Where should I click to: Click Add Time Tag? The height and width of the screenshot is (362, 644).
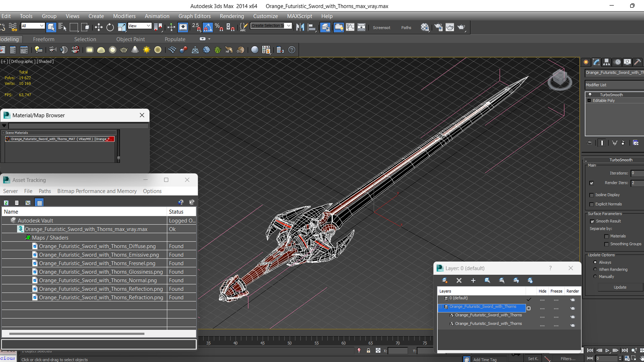click(x=485, y=360)
